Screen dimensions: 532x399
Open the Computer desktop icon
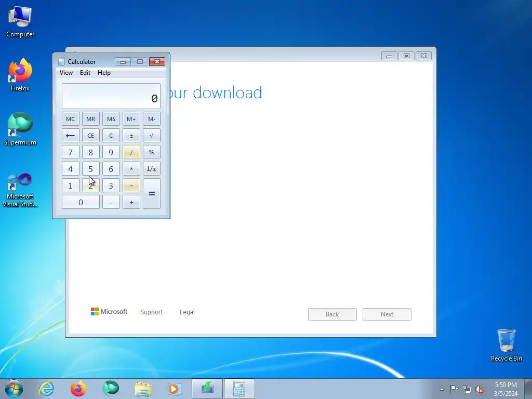pos(20,22)
